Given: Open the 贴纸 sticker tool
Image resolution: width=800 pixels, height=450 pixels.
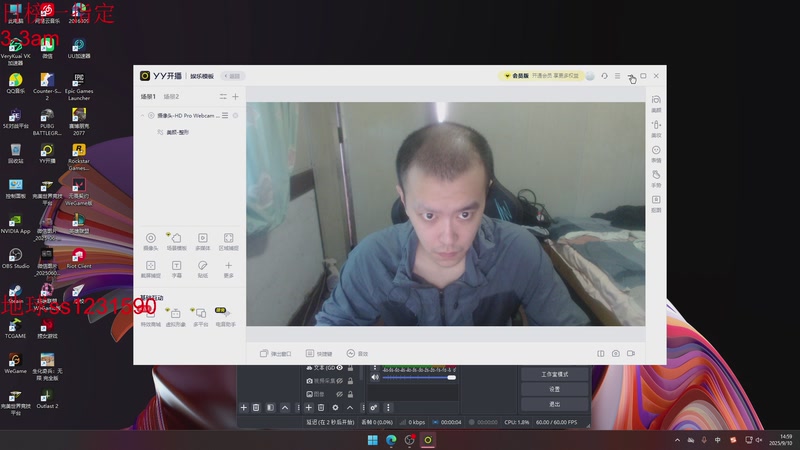Looking at the screenshot, I should point(203,269).
